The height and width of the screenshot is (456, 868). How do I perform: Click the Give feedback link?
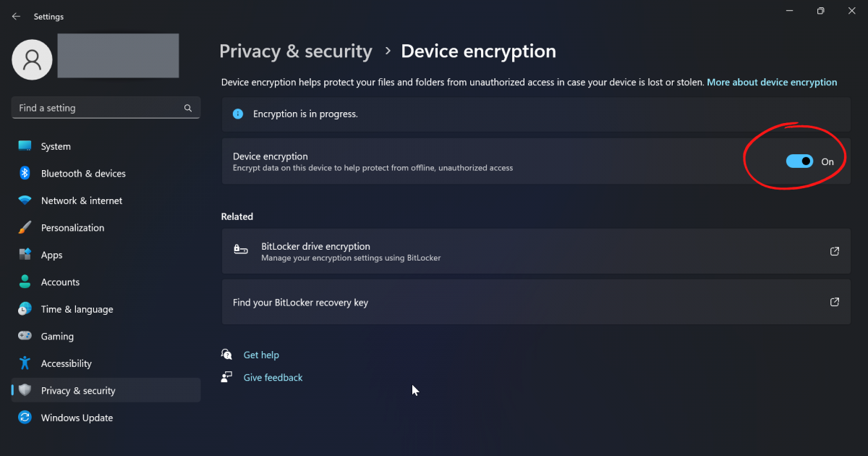(x=273, y=378)
